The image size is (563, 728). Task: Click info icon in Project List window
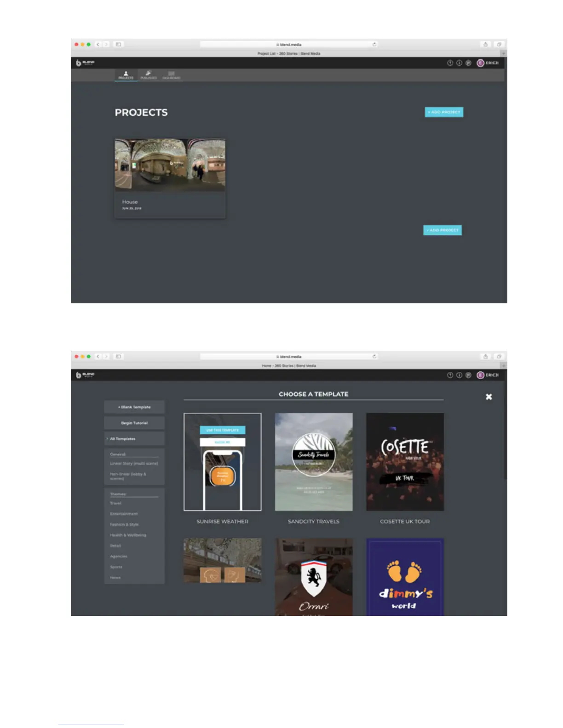click(x=459, y=63)
